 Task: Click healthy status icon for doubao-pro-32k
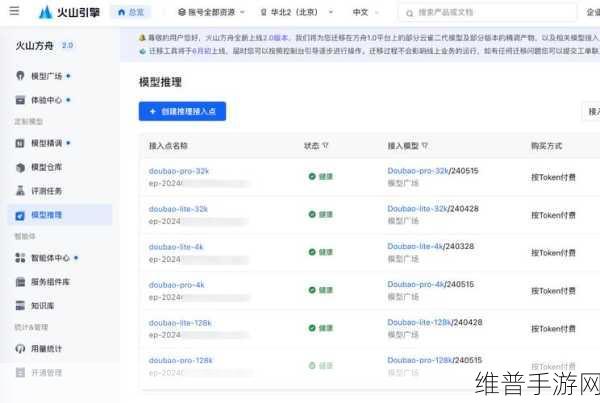(x=312, y=176)
